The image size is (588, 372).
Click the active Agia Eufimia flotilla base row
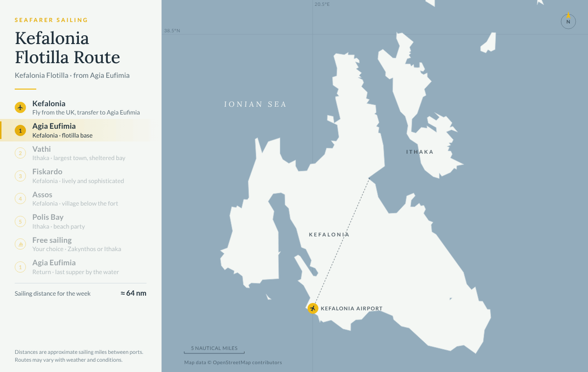pyautogui.click(x=80, y=130)
